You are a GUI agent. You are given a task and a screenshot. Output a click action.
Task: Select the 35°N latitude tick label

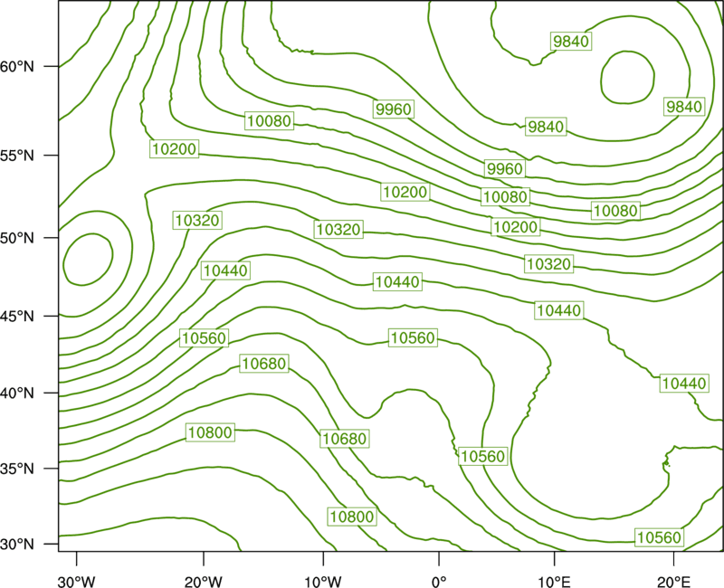click(x=17, y=469)
